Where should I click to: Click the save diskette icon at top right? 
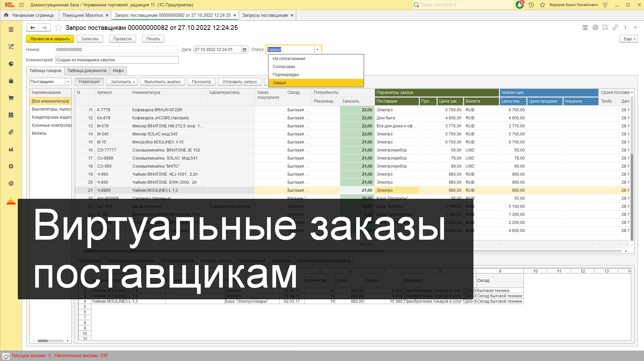585,27
